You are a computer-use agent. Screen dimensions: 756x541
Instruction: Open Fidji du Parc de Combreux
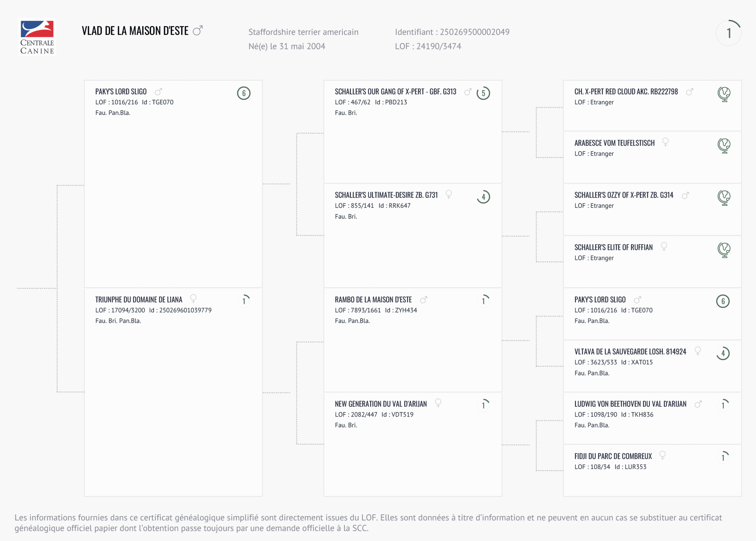click(613, 456)
